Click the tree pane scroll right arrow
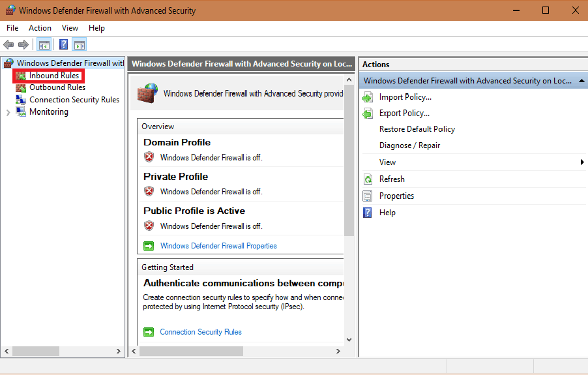This screenshot has width=588, height=375. point(119,352)
